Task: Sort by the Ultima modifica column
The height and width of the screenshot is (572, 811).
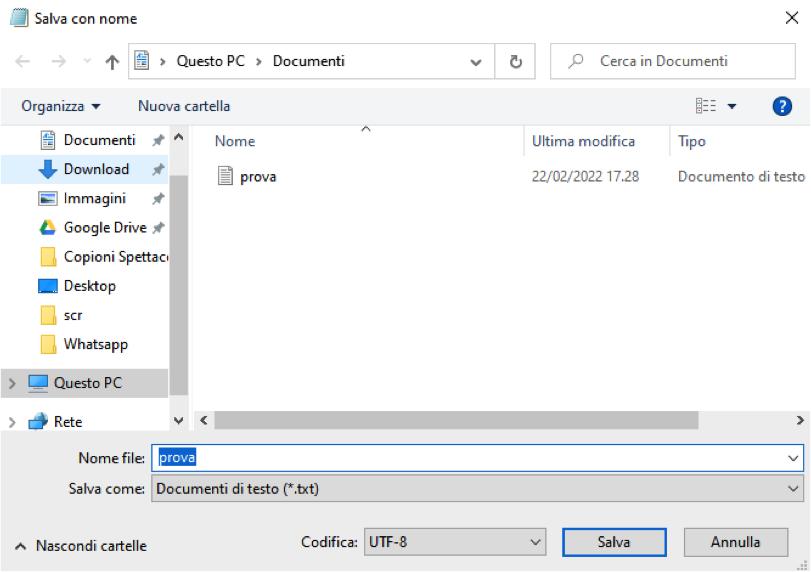Action: pyautogui.click(x=583, y=141)
